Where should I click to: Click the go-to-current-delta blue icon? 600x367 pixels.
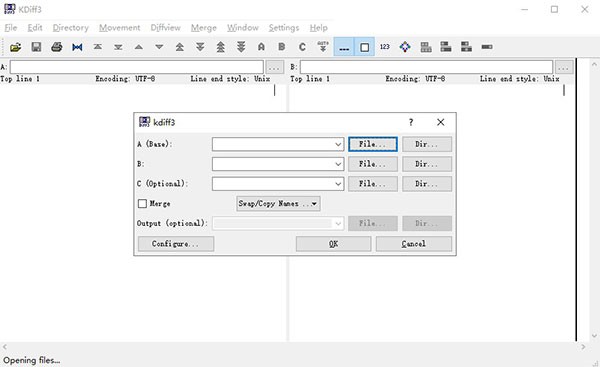coord(77,47)
